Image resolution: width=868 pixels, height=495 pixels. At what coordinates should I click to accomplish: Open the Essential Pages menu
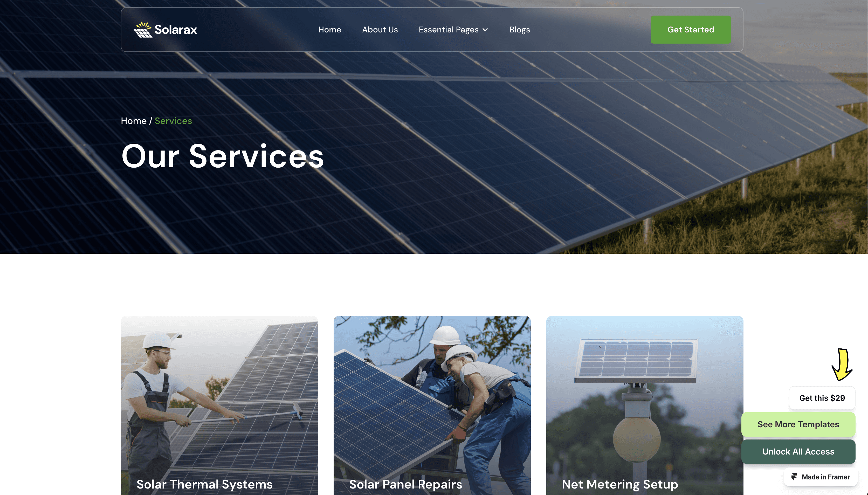[x=453, y=30]
